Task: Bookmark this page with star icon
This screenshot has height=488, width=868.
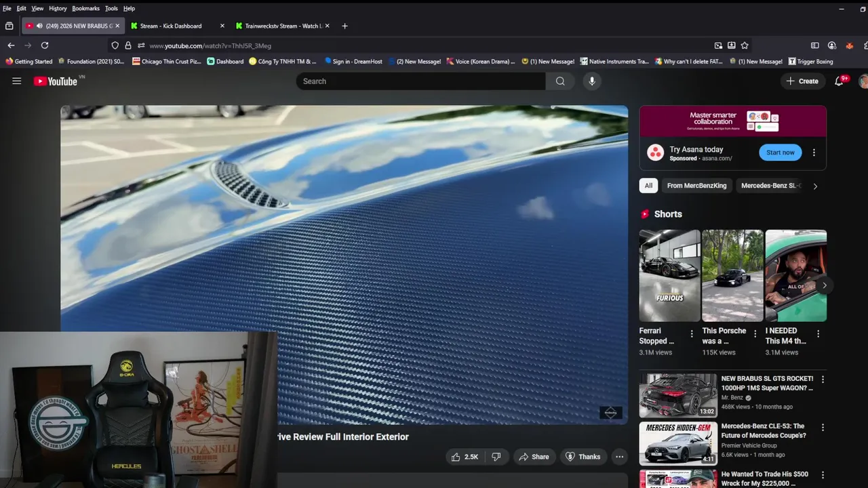Action: pyautogui.click(x=745, y=45)
